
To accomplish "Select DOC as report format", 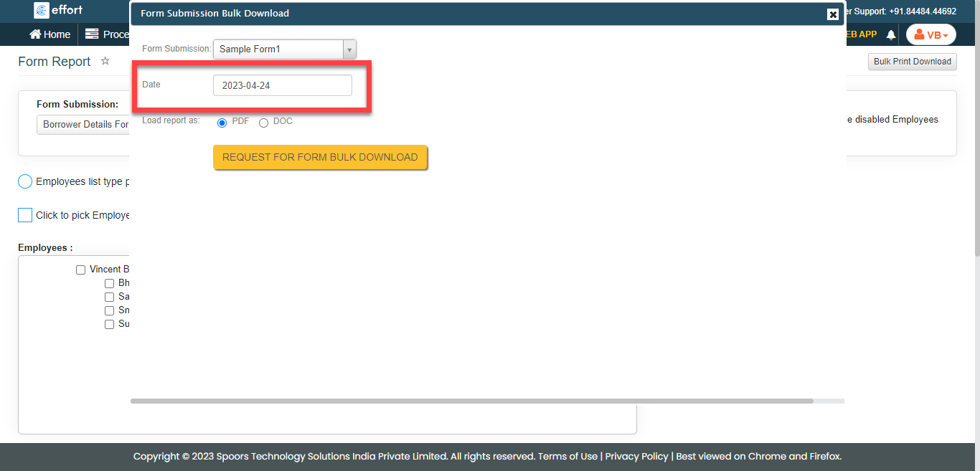I will 263,122.
